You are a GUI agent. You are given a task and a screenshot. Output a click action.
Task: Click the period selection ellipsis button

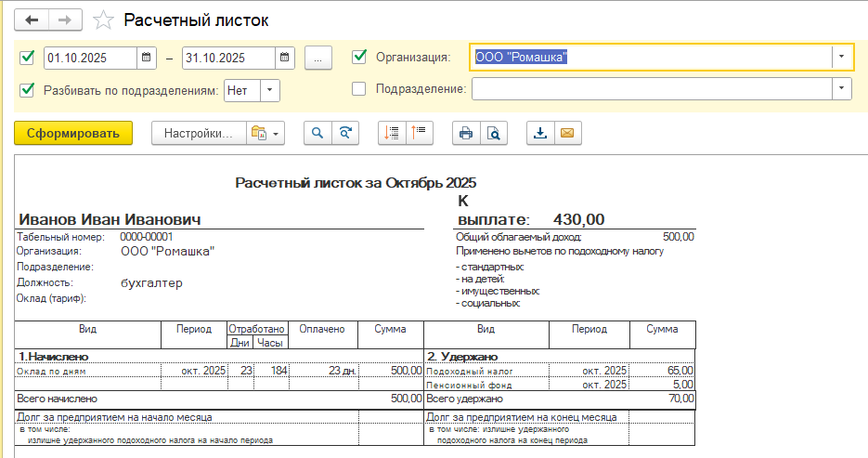pos(317,58)
